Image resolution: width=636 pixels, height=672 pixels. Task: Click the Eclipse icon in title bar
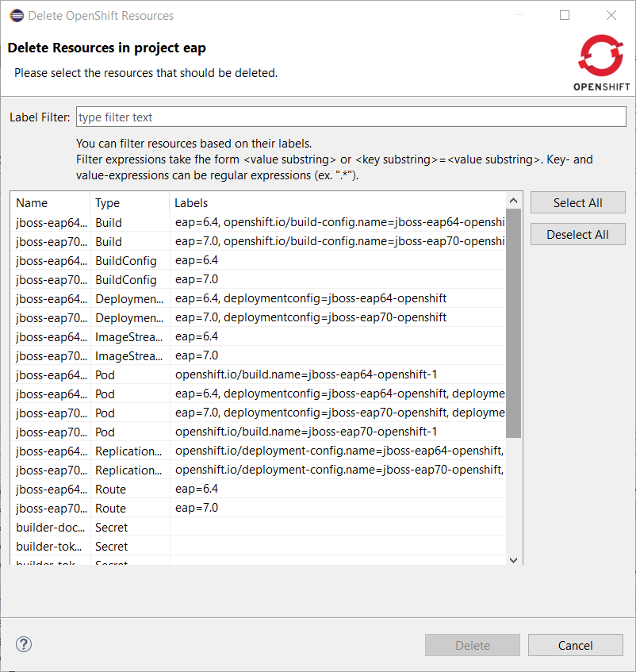pyautogui.click(x=16, y=15)
